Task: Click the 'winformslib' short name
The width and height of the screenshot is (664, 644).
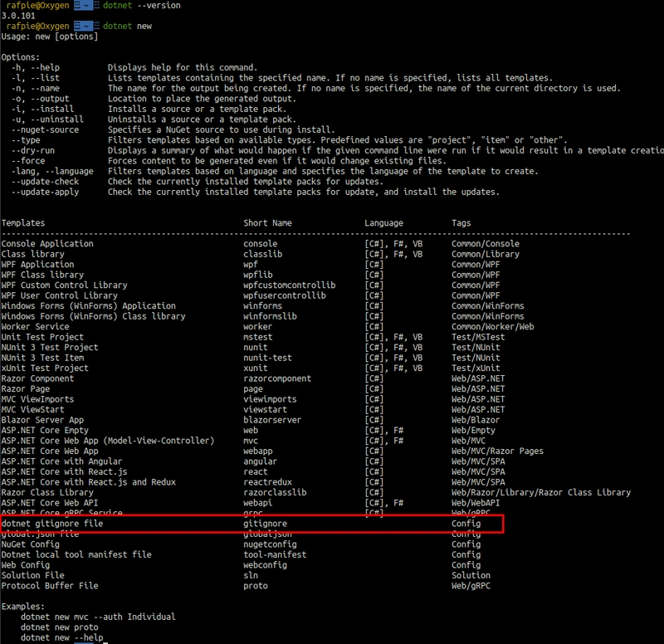Action: coord(271,316)
